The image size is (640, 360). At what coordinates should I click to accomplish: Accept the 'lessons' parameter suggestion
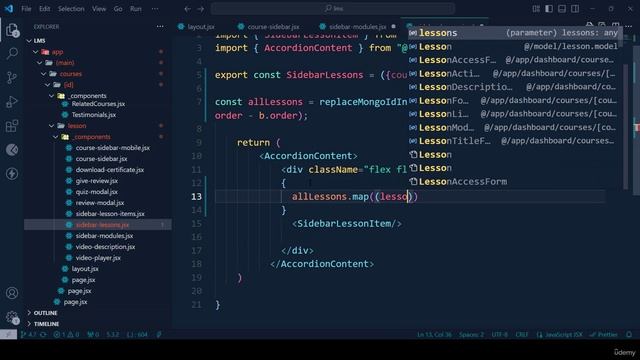tap(514, 33)
